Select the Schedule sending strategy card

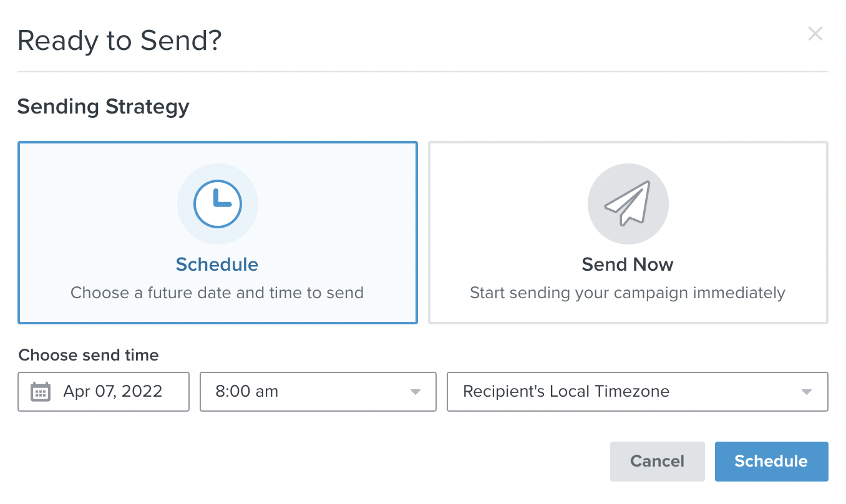pyautogui.click(x=217, y=233)
